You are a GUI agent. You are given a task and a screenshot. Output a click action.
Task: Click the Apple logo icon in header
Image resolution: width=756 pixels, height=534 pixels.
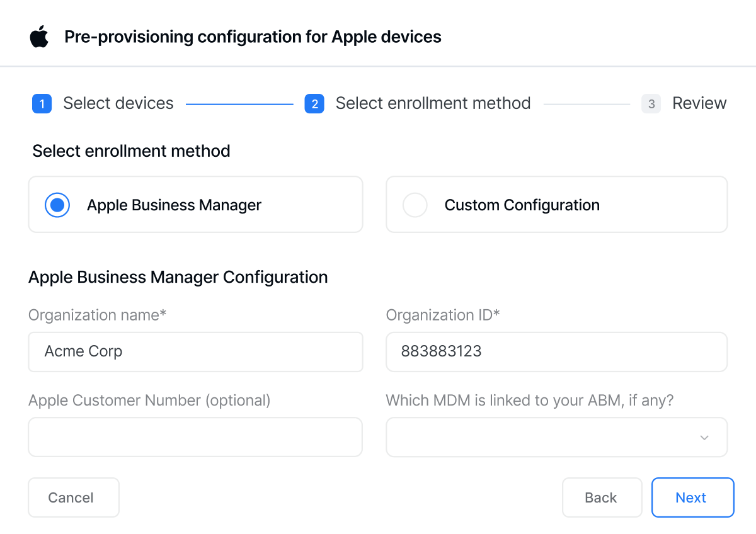[39, 37]
